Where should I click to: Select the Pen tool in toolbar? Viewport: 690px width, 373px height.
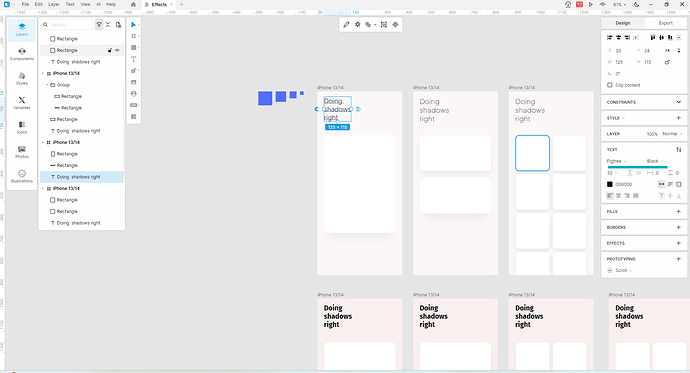(133, 71)
